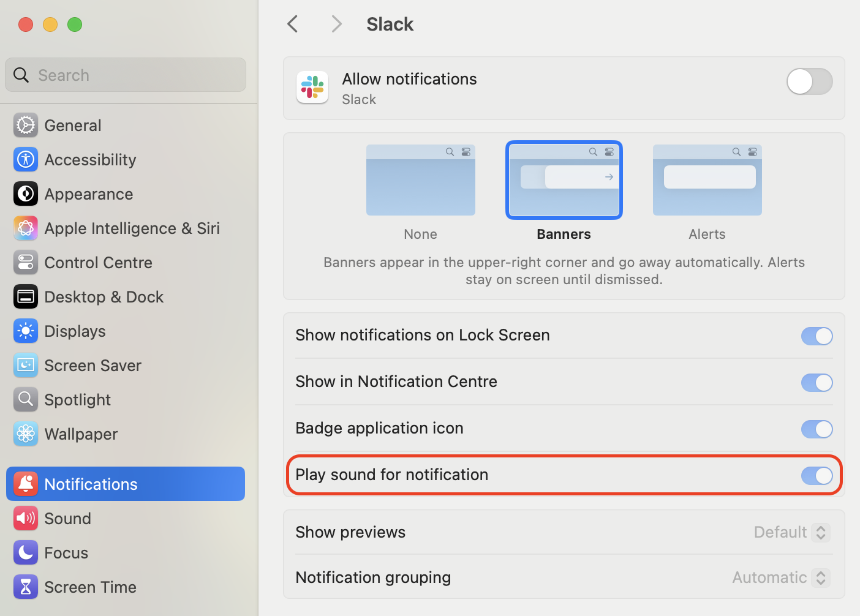Select the Banners notification style thumbnail
The width and height of the screenshot is (860, 616).
click(x=564, y=180)
